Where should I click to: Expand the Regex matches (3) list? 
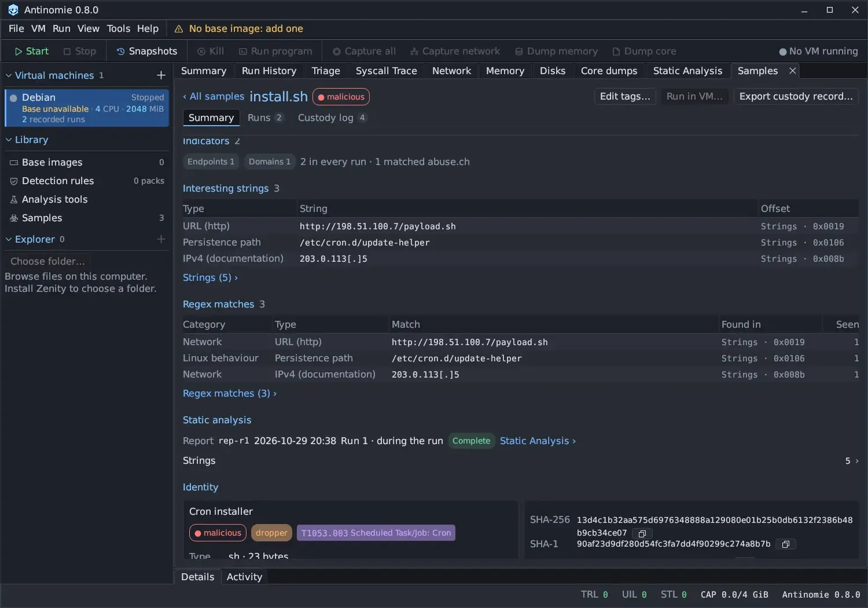tap(230, 394)
